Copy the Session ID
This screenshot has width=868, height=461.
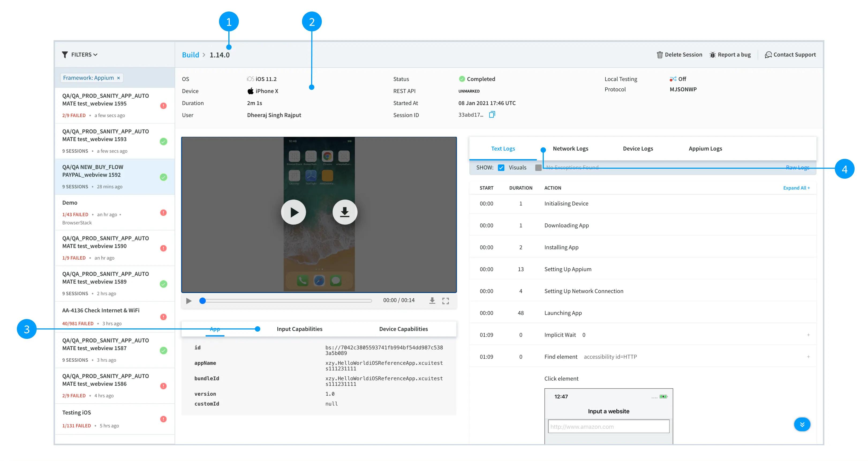pos(492,114)
